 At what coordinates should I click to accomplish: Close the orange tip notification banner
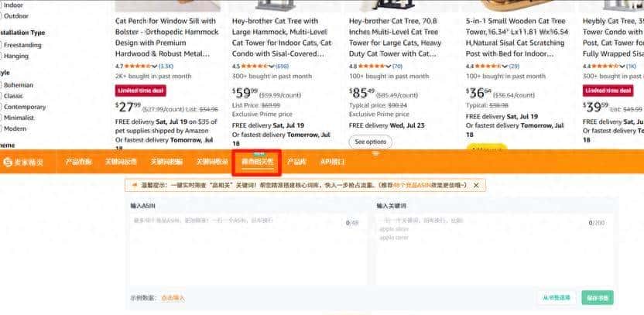(x=475, y=186)
